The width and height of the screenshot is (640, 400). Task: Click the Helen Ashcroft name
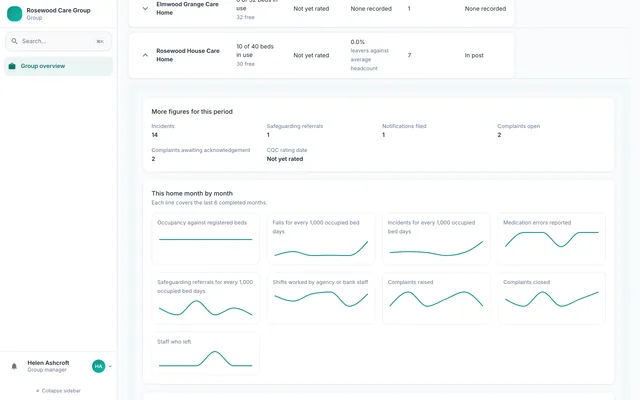[48, 362]
